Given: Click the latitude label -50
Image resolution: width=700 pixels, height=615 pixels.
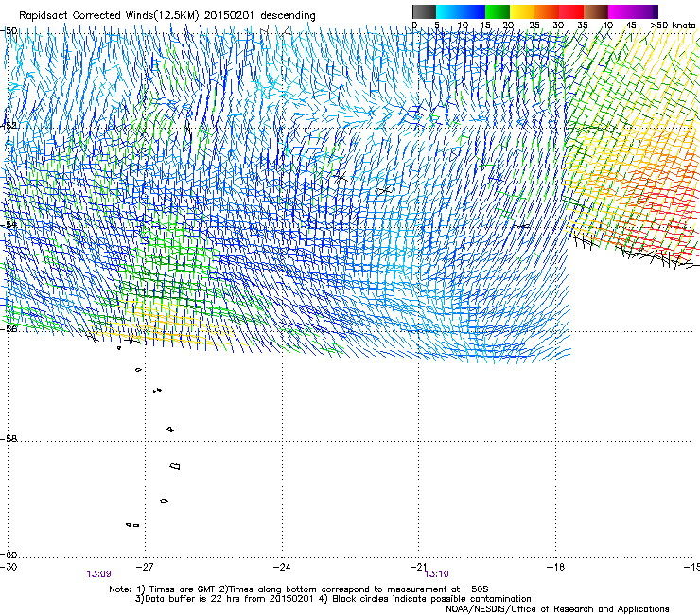Looking at the screenshot, I should click(x=9, y=31).
